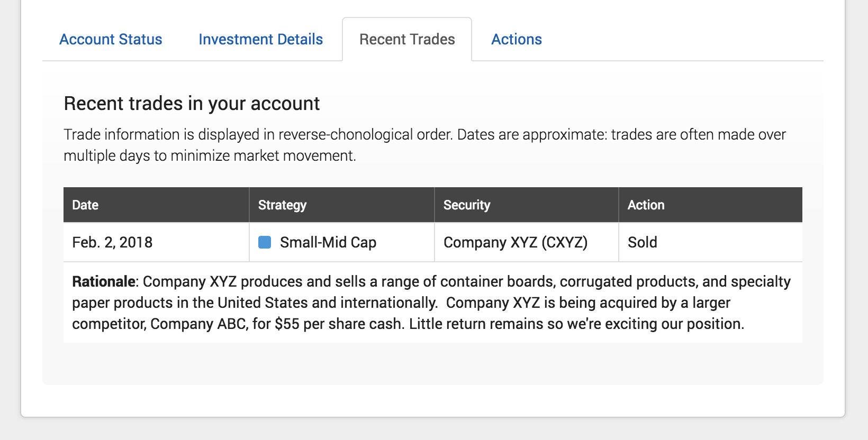Image resolution: width=868 pixels, height=440 pixels.
Task: Select the Small-Mid Cap strategy label
Action: (328, 242)
